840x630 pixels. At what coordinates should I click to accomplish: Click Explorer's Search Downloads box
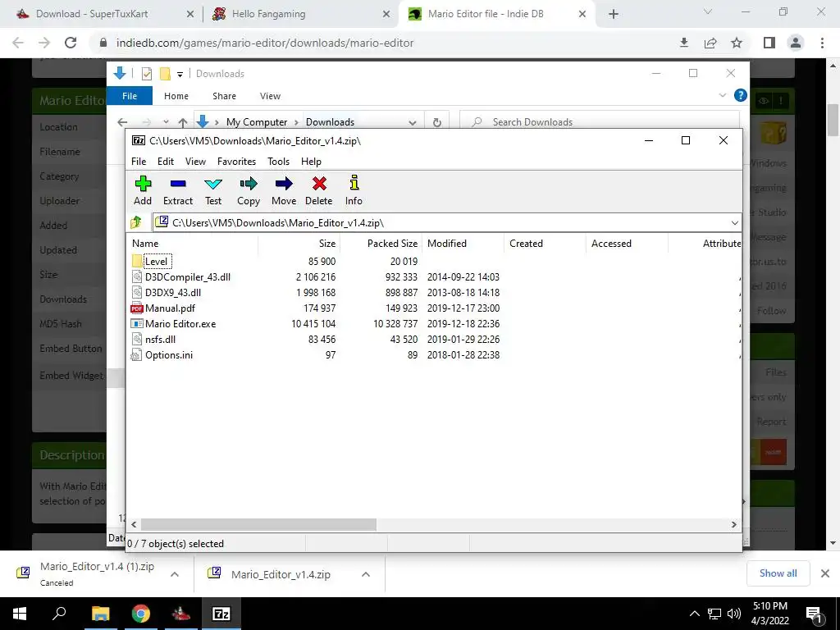tap(599, 122)
